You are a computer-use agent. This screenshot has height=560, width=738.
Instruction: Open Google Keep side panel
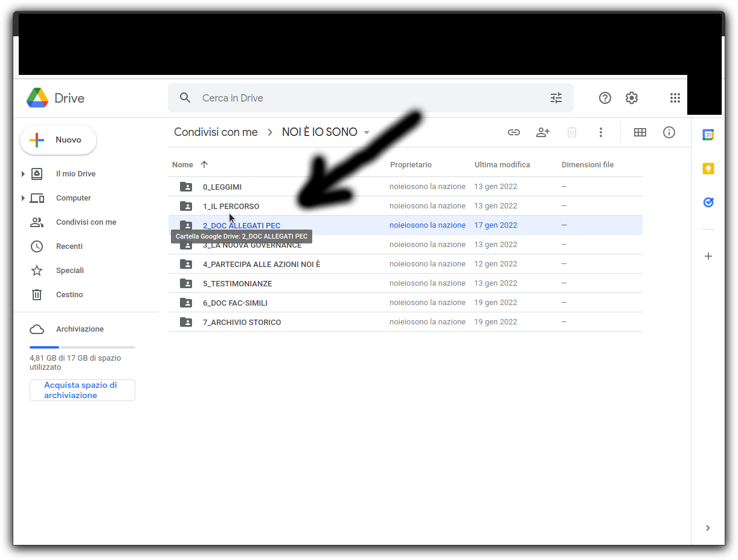coord(708,169)
